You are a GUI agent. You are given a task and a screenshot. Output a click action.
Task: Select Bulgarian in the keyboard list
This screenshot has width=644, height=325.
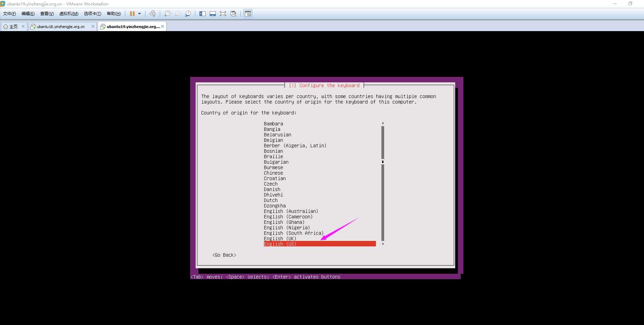(276, 162)
